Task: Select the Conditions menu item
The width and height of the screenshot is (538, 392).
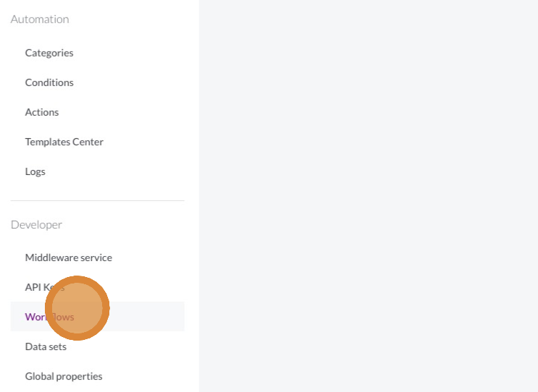Action: [x=49, y=82]
